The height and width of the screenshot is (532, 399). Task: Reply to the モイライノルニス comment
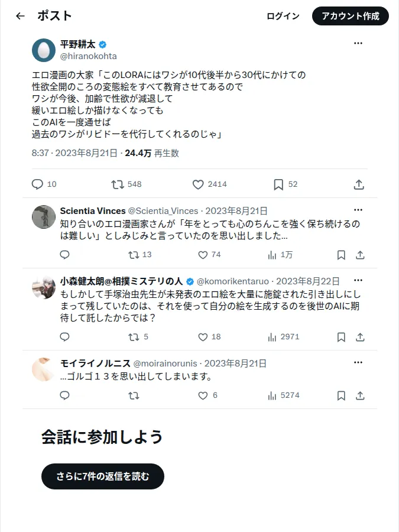tap(64, 395)
